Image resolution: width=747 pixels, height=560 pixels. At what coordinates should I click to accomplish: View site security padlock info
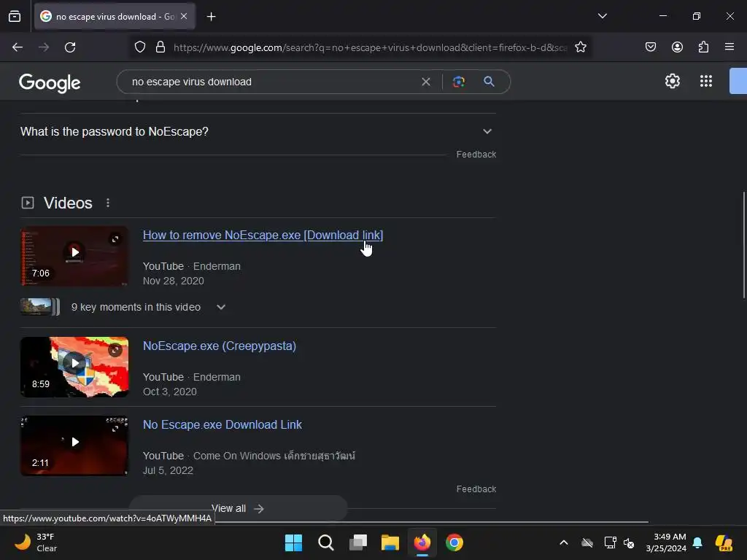(160, 47)
